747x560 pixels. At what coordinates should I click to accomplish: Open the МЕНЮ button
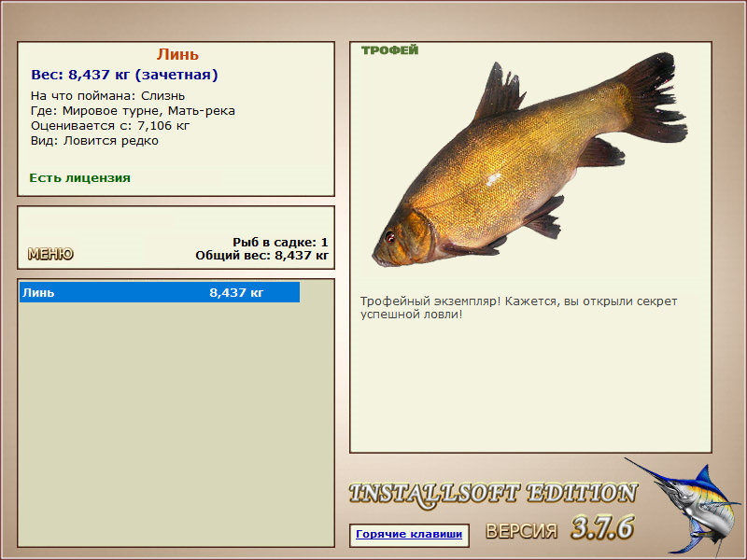pyautogui.click(x=50, y=254)
